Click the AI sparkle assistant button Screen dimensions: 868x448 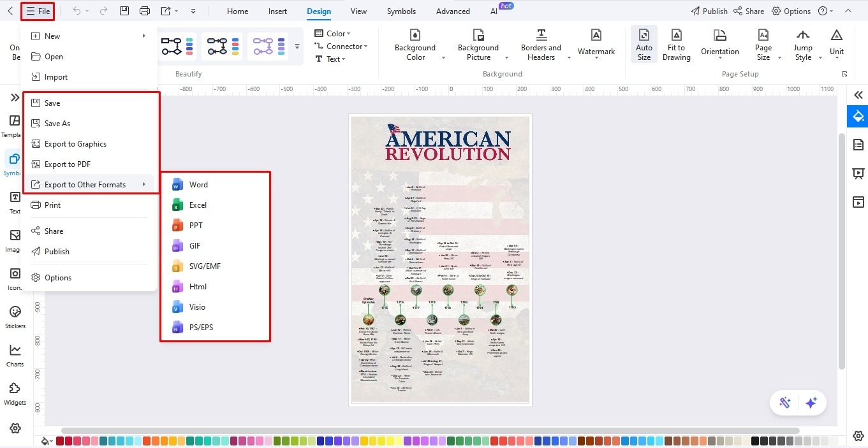coord(811,403)
